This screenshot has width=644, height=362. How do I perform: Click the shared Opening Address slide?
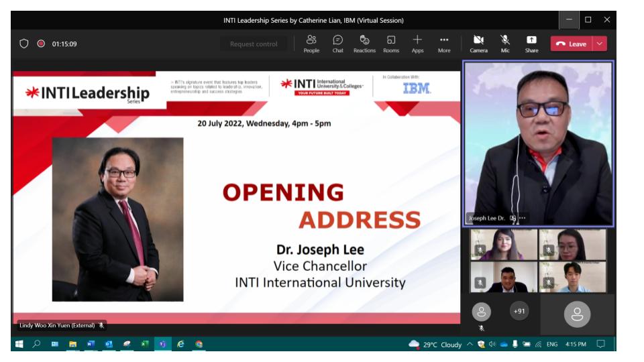point(236,197)
